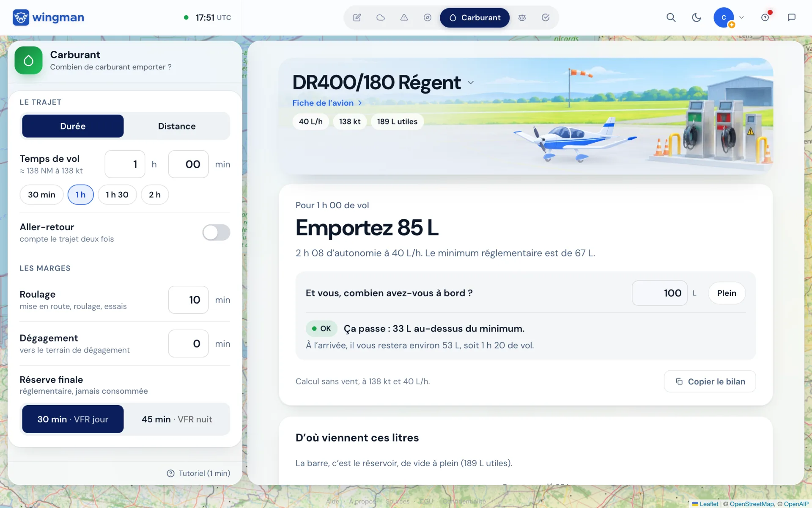812x508 pixels.
Task: Click the 189 L utiles chip
Action: (x=397, y=121)
